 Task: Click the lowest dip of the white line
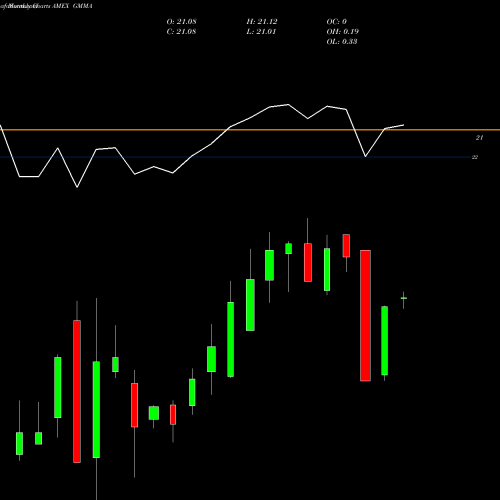(77, 187)
